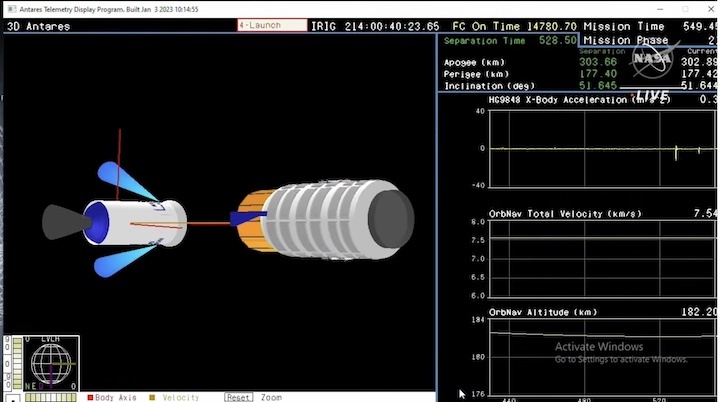Click the Reset view button
The image size is (720, 402).
point(238,397)
